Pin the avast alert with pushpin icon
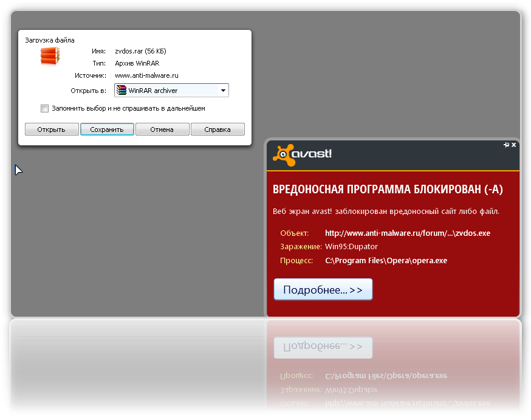The image size is (531, 420). tap(506, 145)
